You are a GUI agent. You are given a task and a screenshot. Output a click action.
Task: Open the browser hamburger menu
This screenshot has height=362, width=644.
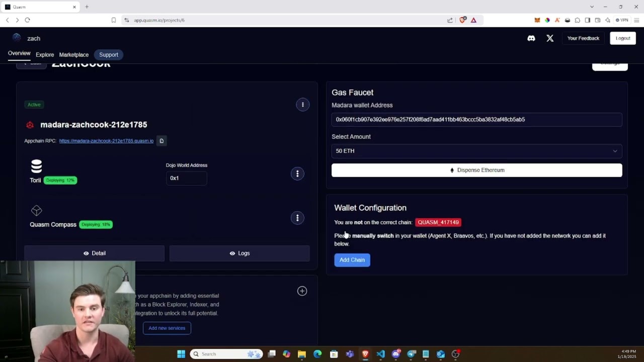pos(636,20)
